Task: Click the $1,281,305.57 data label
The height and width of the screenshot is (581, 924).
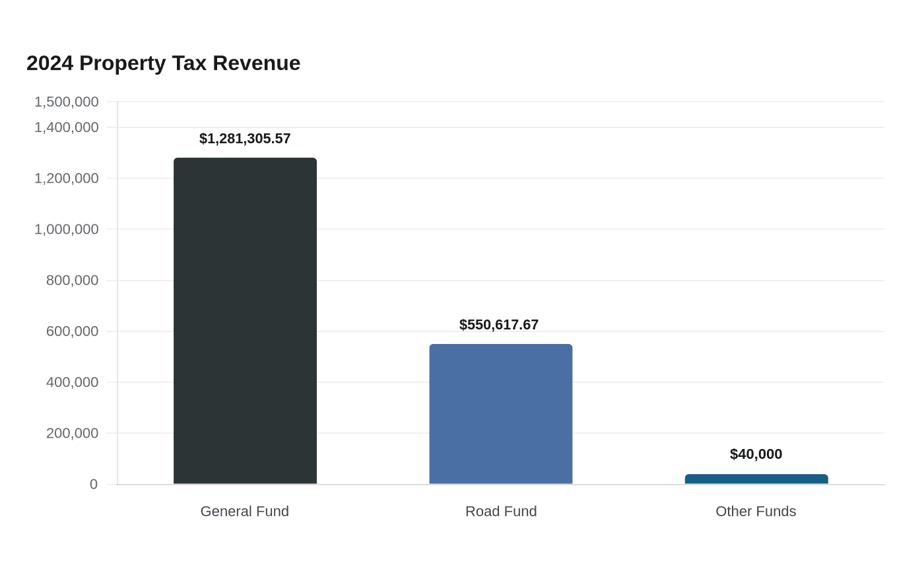Action: click(245, 139)
